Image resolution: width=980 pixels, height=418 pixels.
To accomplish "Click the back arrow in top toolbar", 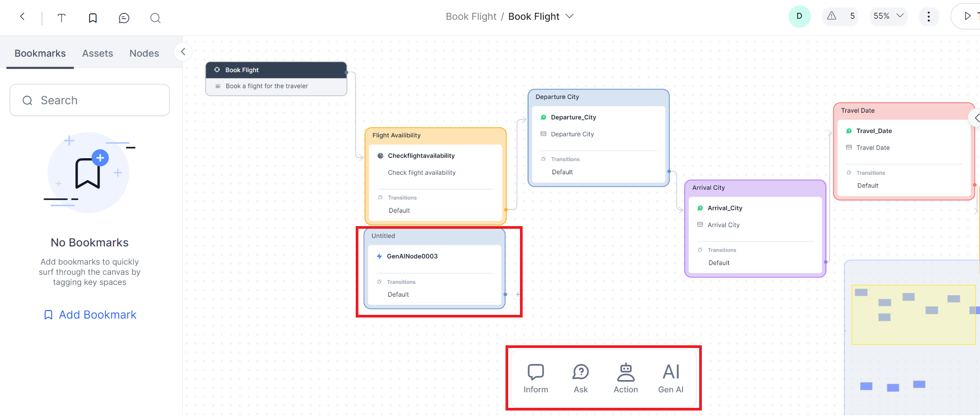I will [22, 17].
